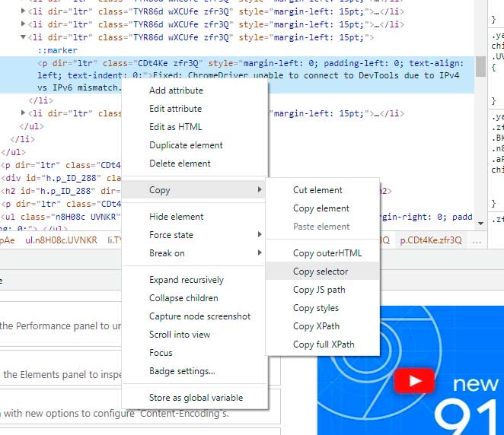Click arrow next to Force state

pos(260,235)
